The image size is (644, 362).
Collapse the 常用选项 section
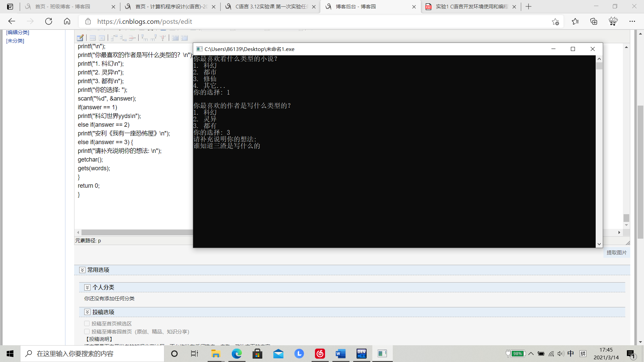(x=82, y=270)
